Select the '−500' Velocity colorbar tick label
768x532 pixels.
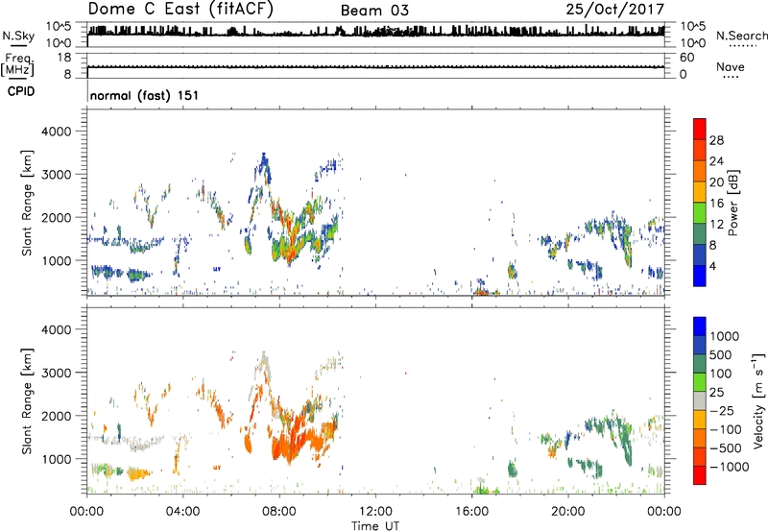(726, 447)
